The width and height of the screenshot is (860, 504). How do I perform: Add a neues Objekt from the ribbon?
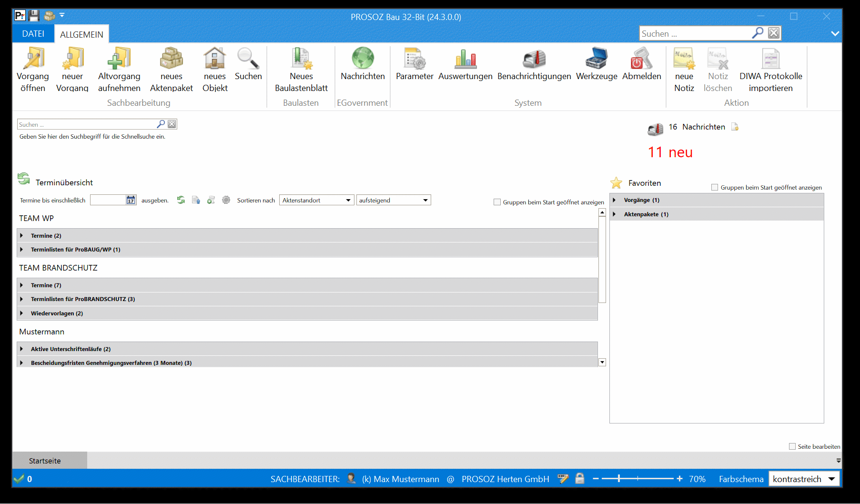click(215, 70)
